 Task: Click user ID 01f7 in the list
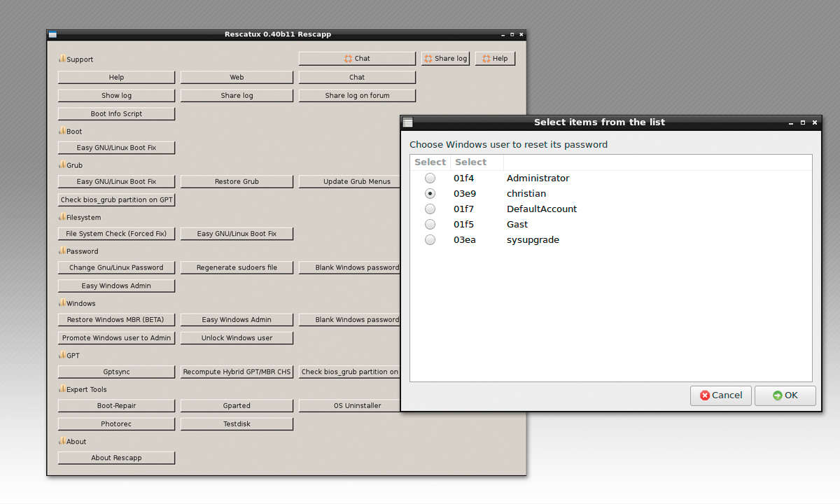(x=463, y=209)
